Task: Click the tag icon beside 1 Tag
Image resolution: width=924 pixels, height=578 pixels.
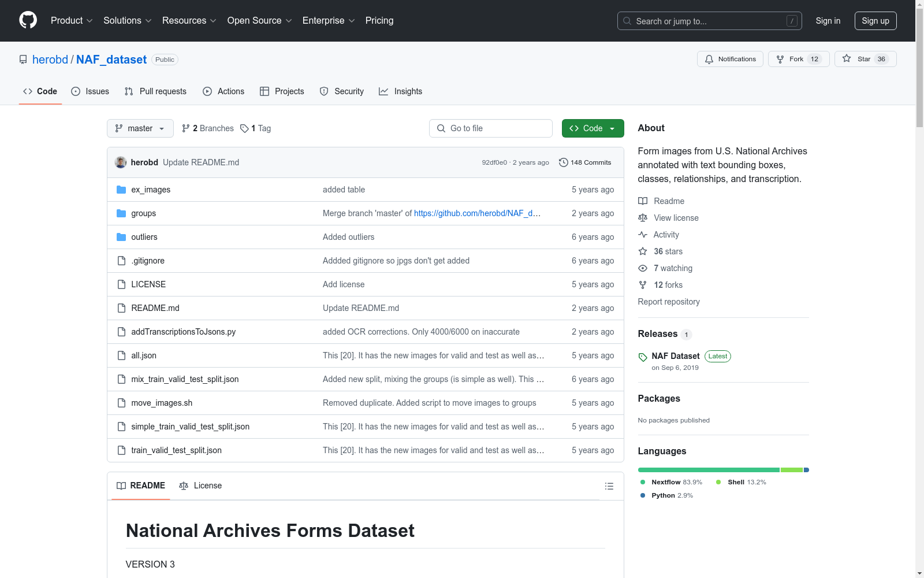Action: point(244,128)
